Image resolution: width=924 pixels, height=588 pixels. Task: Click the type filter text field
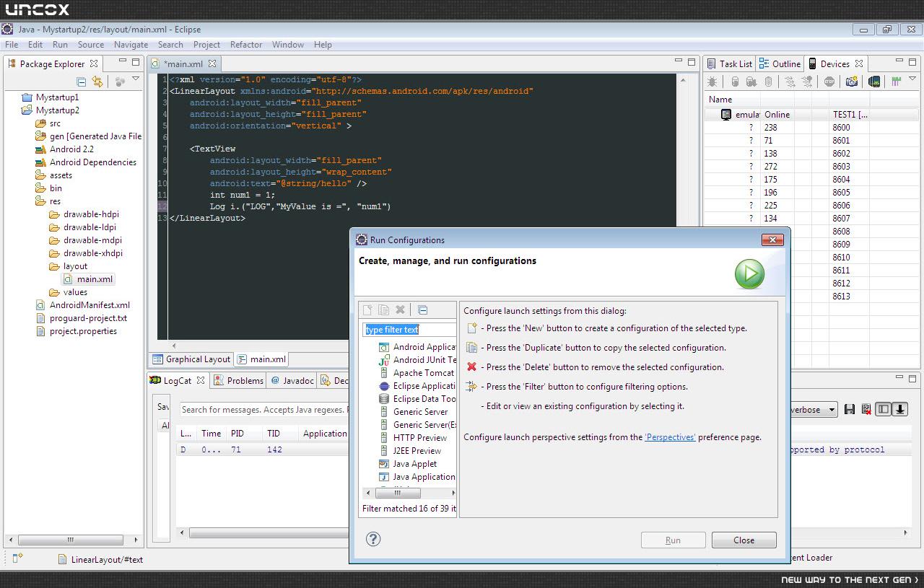click(x=409, y=329)
